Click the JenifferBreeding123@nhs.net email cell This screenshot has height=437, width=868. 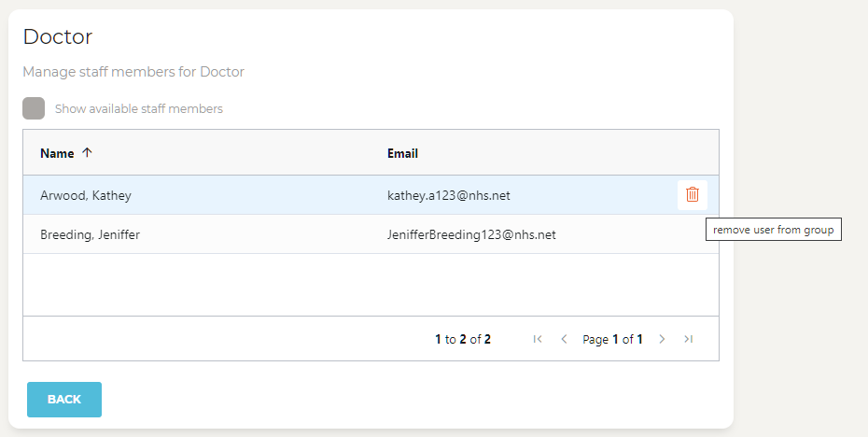point(471,235)
